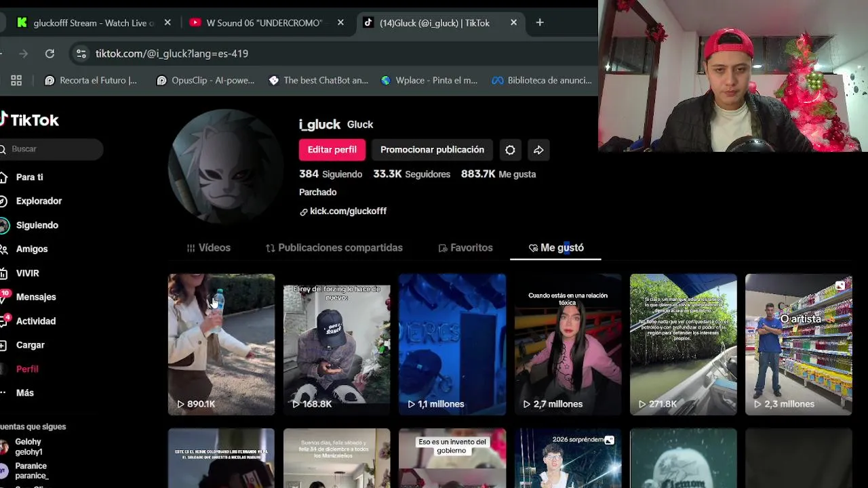Open video with 271.8K views
This screenshot has width=868, height=488.
click(684, 344)
